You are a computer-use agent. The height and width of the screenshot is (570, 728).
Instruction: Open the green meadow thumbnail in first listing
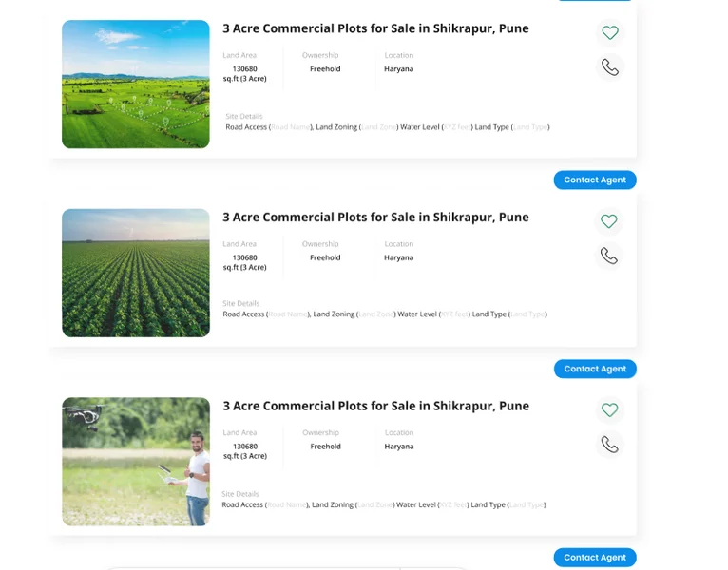[136, 85]
